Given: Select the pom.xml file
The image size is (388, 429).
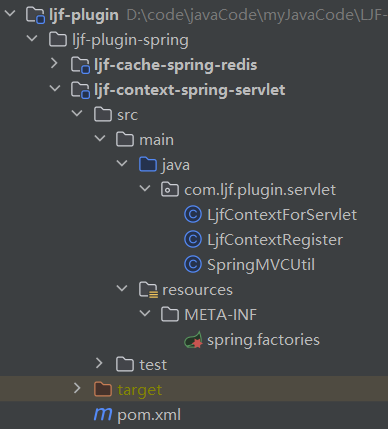Looking at the screenshot, I should [x=149, y=415].
